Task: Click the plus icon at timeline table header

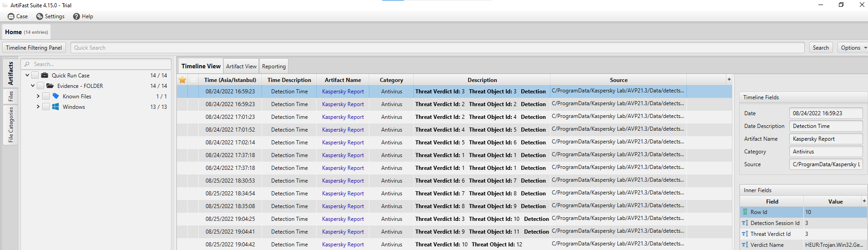Action: pyautogui.click(x=729, y=79)
